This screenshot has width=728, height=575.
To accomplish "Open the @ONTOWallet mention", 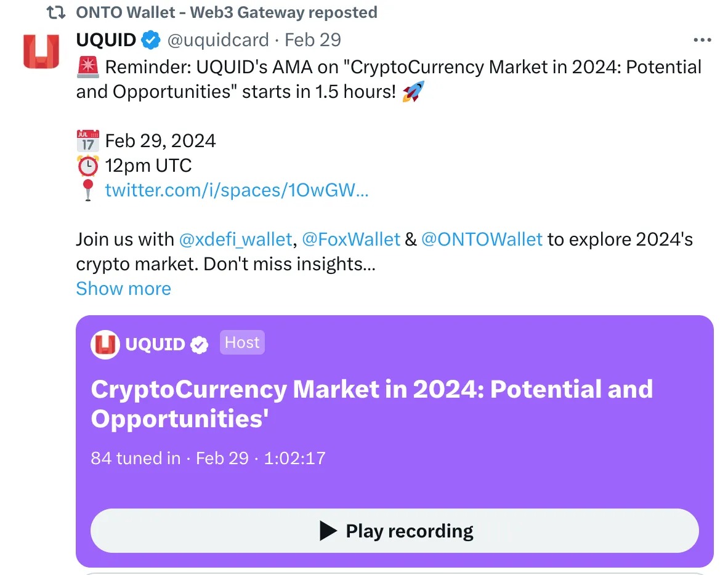I will point(482,239).
